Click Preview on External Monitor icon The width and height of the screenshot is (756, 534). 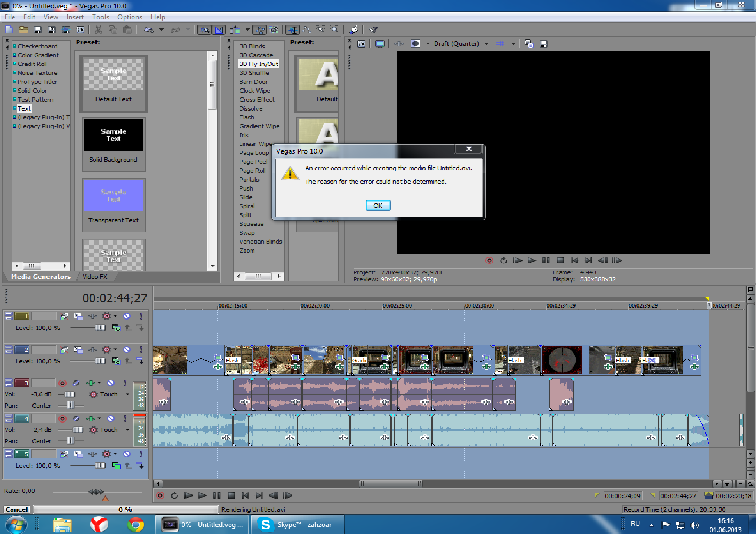coord(380,44)
